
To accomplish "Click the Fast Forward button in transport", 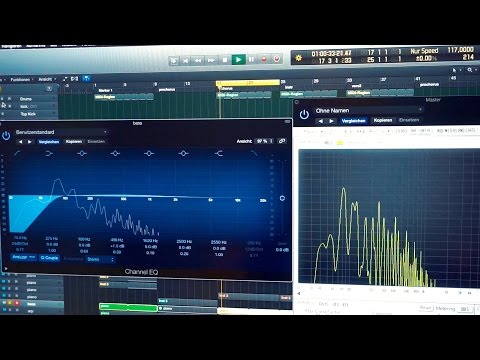I will click(x=211, y=61).
